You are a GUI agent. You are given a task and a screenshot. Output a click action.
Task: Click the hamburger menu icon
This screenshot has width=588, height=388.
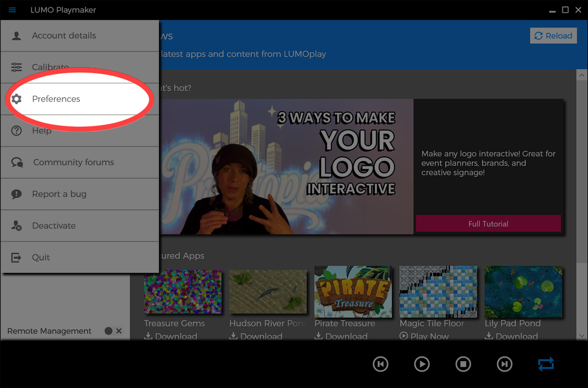(x=12, y=10)
